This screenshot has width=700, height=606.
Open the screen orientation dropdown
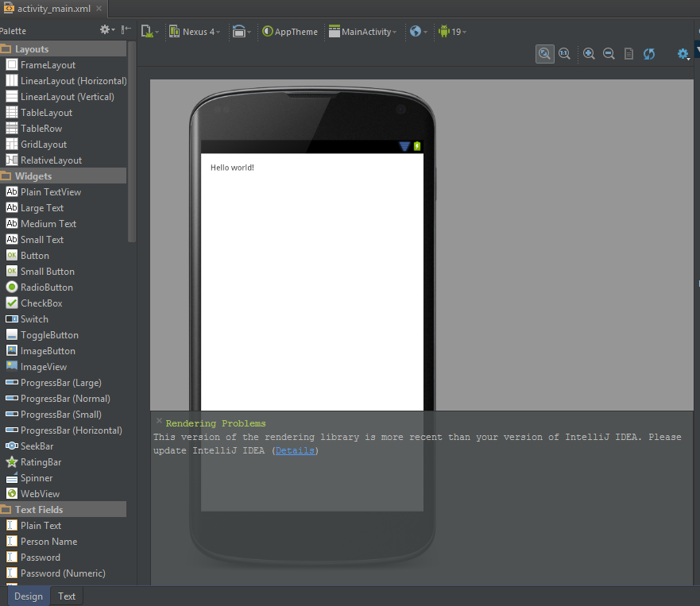pyautogui.click(x=242, y=32)
